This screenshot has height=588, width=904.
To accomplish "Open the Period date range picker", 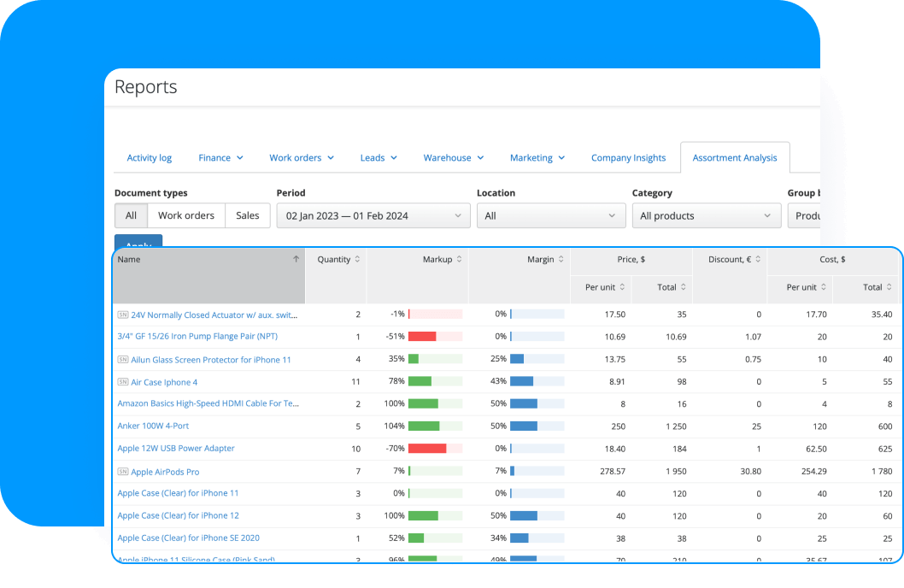I will 373,215.
